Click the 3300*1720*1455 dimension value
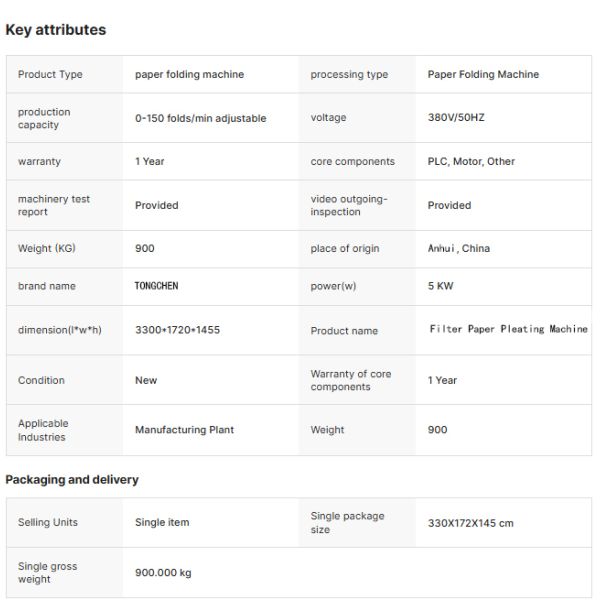This screenshot has height=600, width=600. [x=178, y=330]
